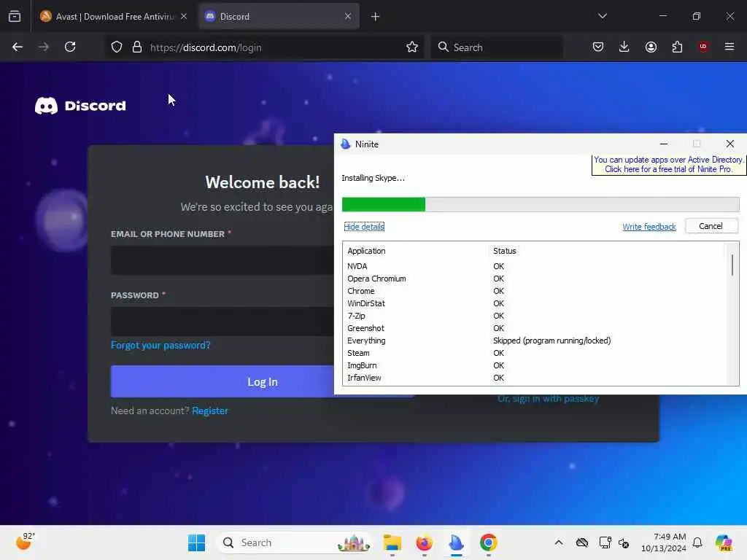Click the Discord logo
The width and height of the screenshot is (747, 560).
coord(80,106)
